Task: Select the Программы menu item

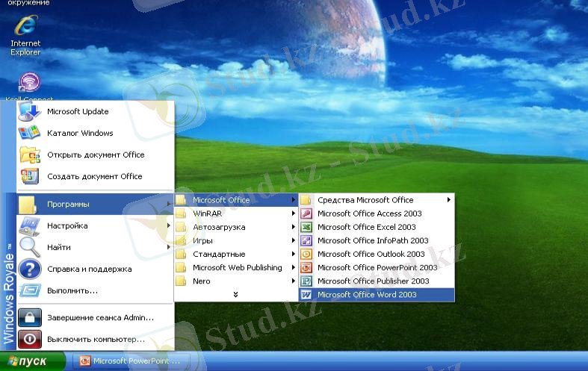Action: [x=96, y=205]
